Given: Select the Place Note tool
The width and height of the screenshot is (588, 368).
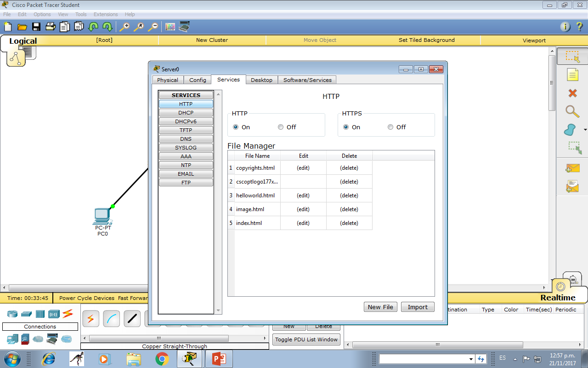Looking at the screenshot, I should [572, 74].
